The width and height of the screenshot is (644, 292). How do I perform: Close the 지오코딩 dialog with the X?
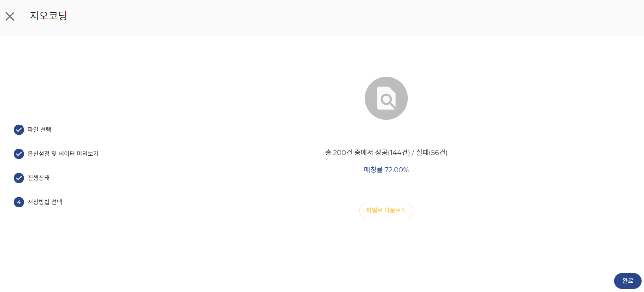click(10, 16)
